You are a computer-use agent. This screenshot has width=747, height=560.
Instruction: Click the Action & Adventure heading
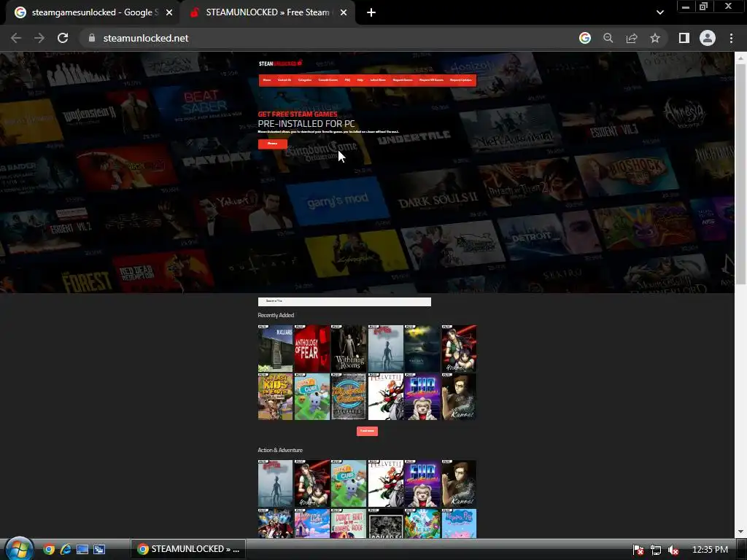coord(280,450)
